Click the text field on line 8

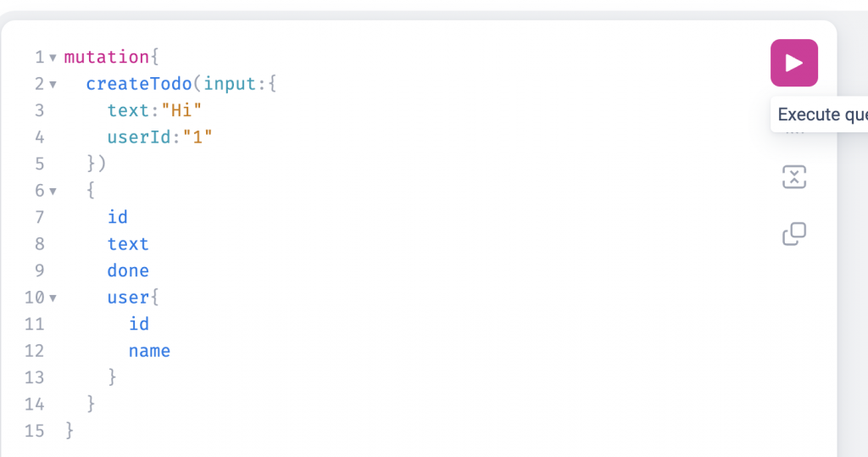pyautogui.click(x=128, y=243)
